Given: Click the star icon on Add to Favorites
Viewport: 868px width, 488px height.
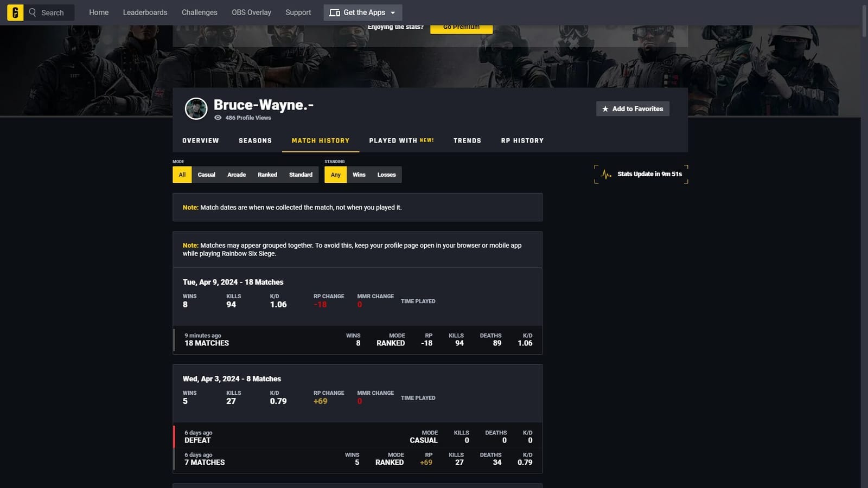Looking at the screenshot, I should click(x=605, y=108).
